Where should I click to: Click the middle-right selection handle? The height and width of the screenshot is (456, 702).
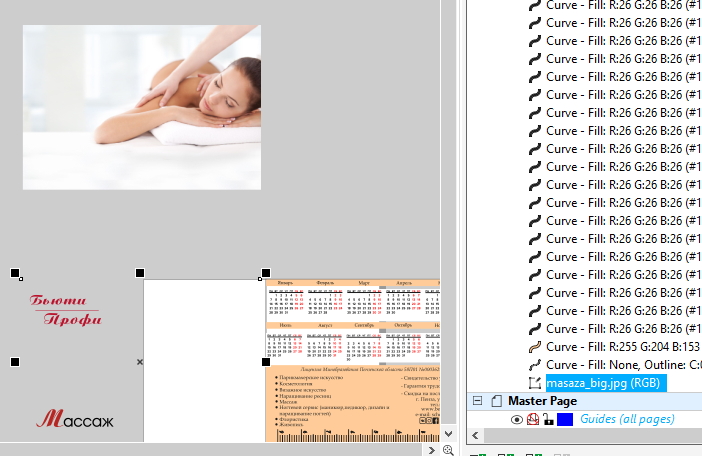265,362
